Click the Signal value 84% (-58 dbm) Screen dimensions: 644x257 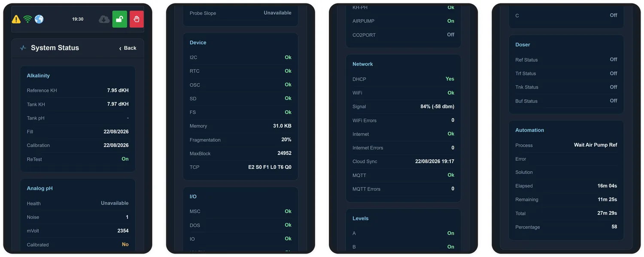click(x=437, y=106)
